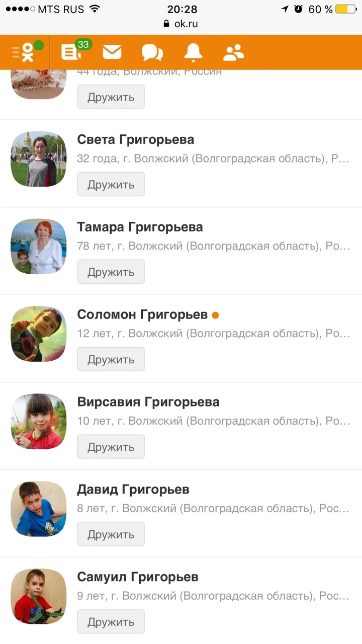Open Соломон Григорьев profile name link

142,314
